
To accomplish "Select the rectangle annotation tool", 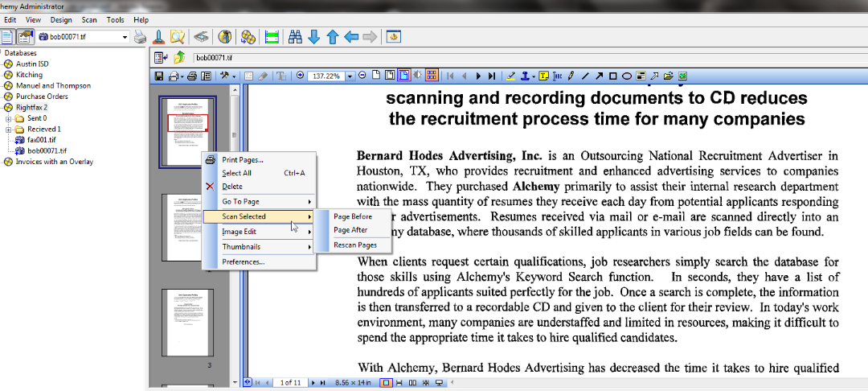I will pyautogui.click(x=612, y=76).
